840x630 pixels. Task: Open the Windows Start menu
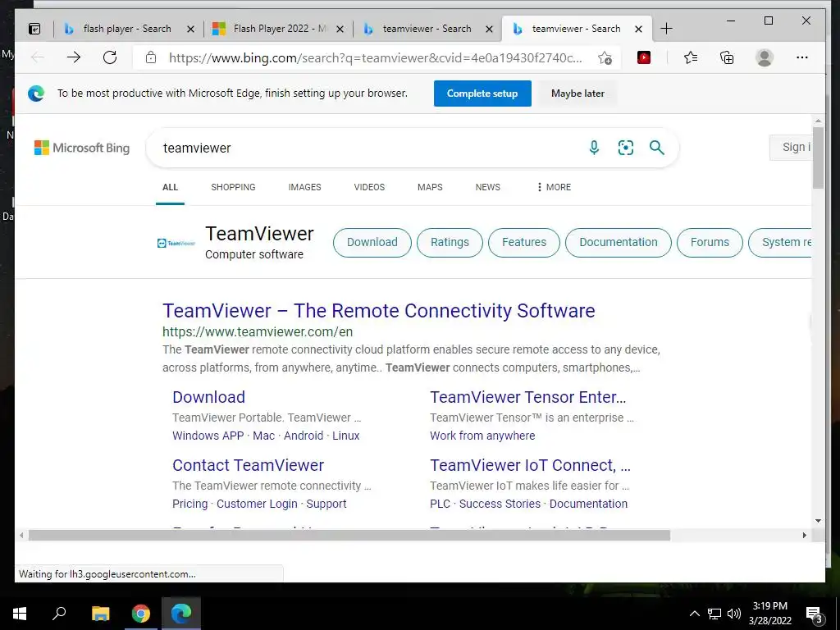point(20,614)
